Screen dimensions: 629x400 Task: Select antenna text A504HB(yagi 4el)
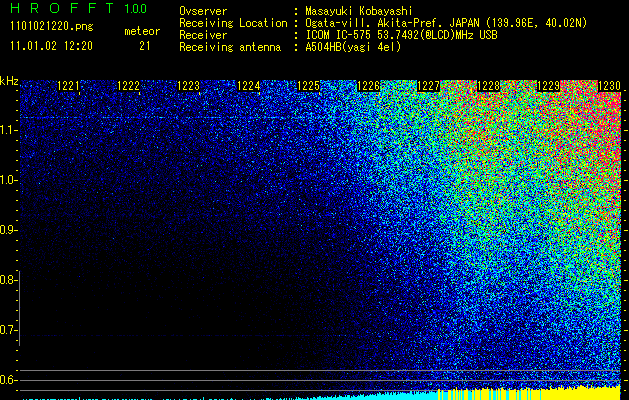tap(353, 47)
